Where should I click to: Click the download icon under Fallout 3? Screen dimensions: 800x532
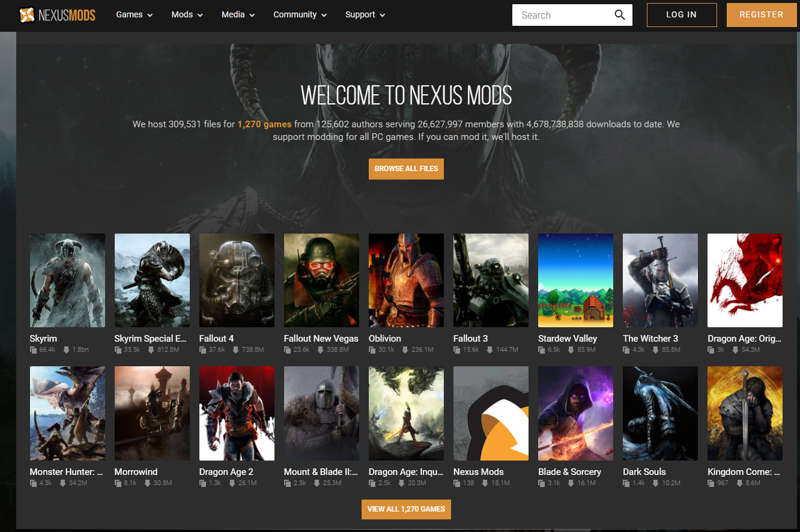point(489,350)
